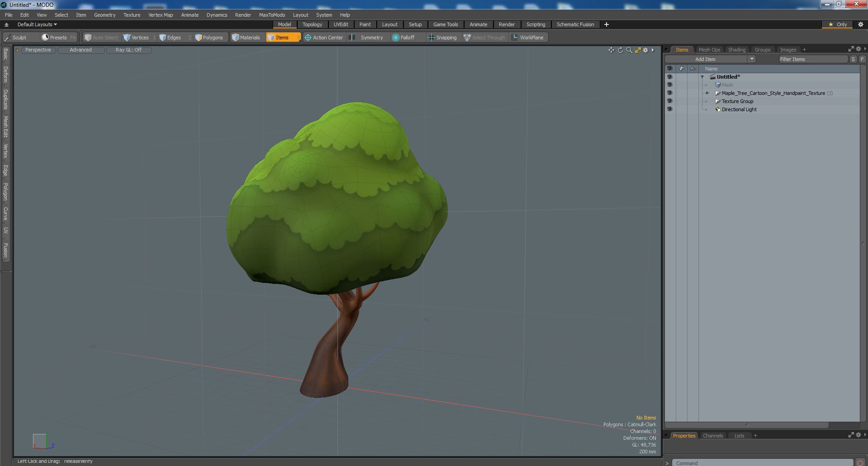Click the Filter Items input field
Viewport: 868px width, 466px height.
click(x=813, y=59)
